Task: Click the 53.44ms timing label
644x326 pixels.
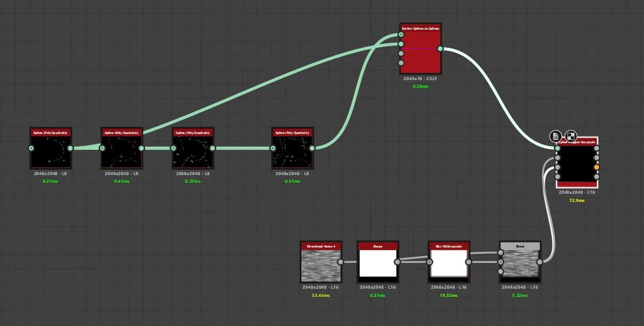Action: click(x=321, y=296)
